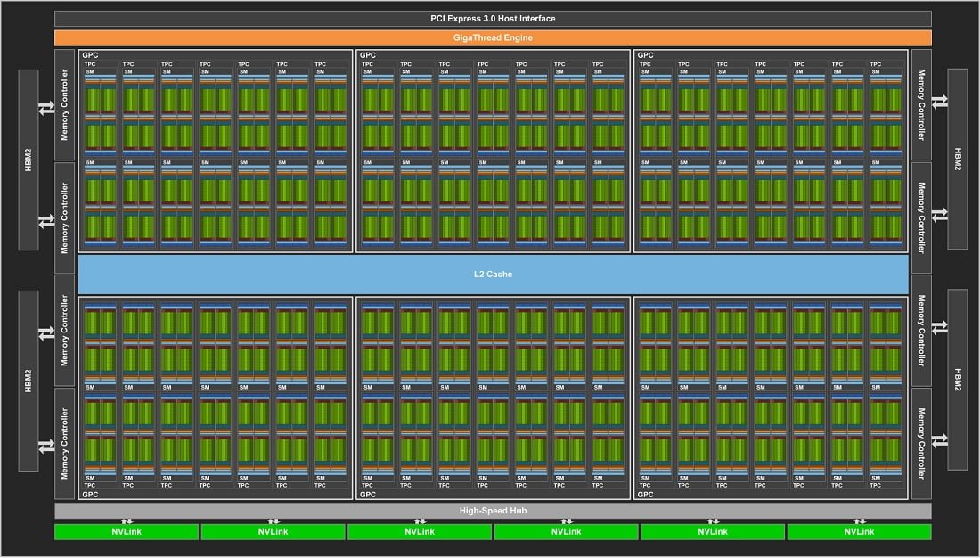Select the orange GigaThread Engine bar

493,37
